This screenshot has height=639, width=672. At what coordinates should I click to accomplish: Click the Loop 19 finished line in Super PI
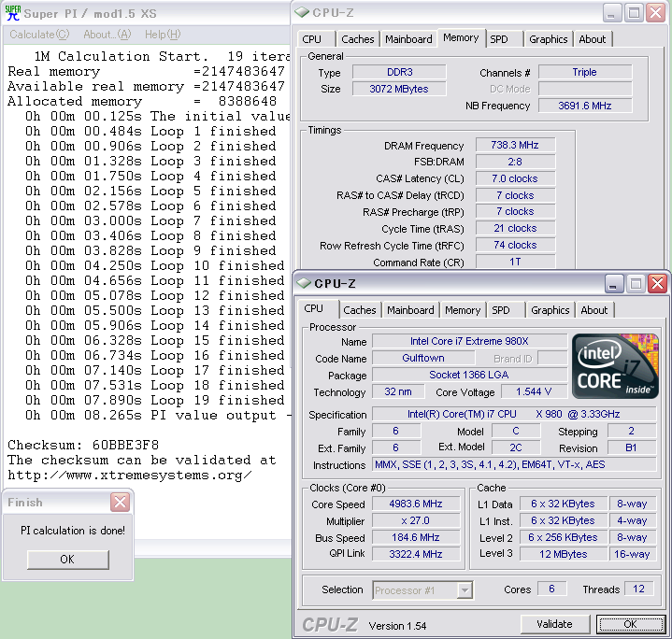pyautogui.click(x=154, y=400)
